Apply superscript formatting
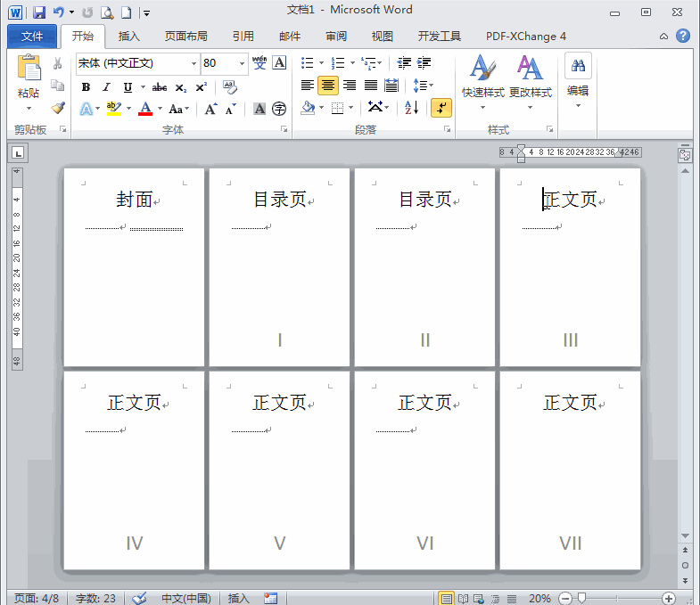The width and height of the screenshot is (700, 605). pyautogui.click(x=202, y=87)
